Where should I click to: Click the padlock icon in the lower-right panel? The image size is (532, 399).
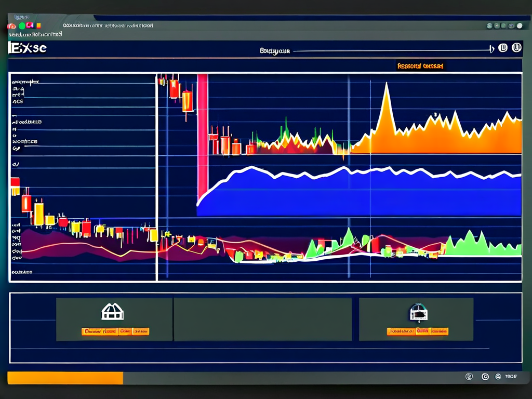[418, 313]
